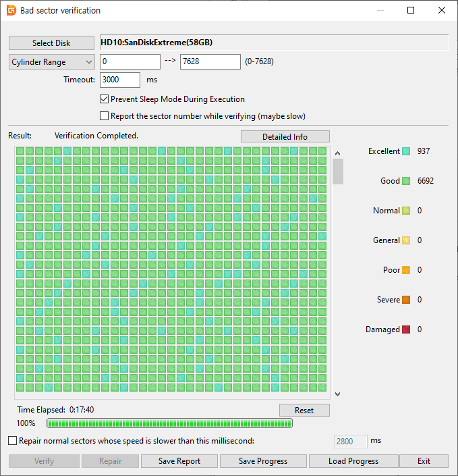Screen dimensions: 458x476
Task: Uncheck Prevent Sleep Mode During Execution
Action: [104, 99]
